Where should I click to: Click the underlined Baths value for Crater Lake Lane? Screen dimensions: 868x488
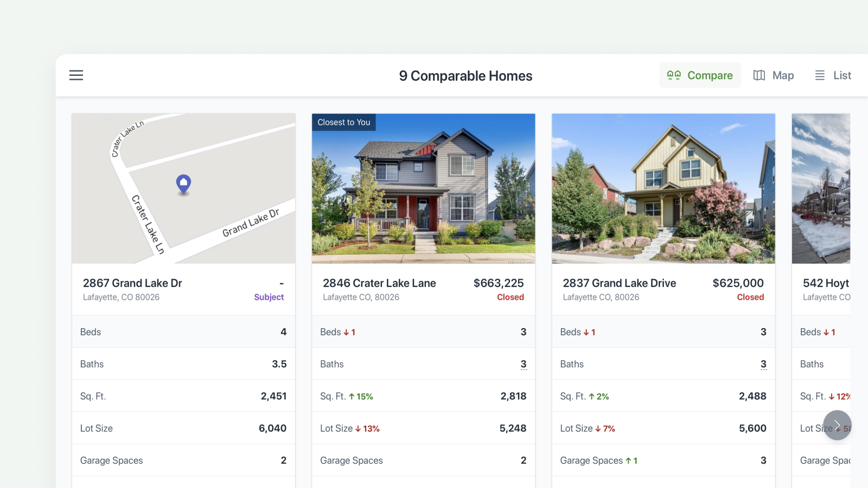click(524, 364)
